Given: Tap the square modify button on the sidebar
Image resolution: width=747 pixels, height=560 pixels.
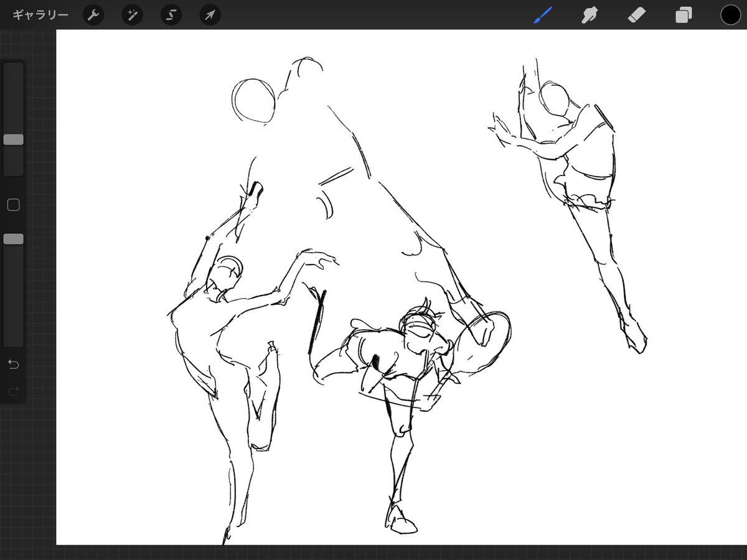Looking at the screenshot, I should point(13,204).
